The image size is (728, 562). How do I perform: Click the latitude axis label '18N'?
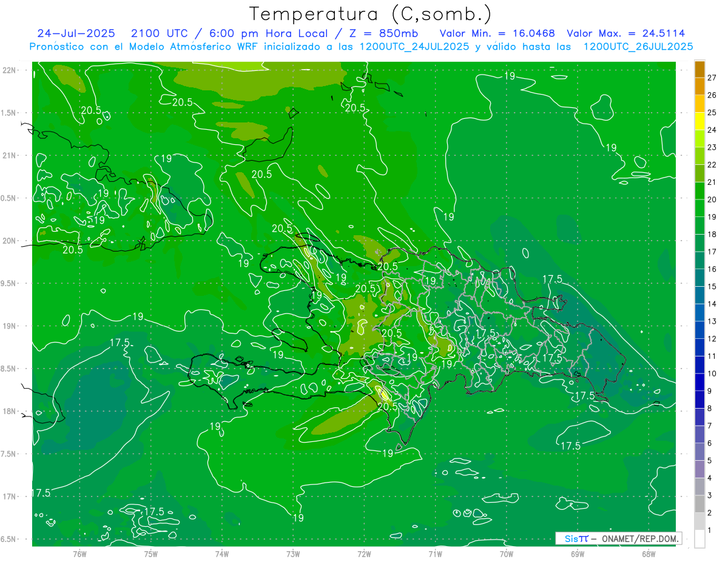click(10, 412)
